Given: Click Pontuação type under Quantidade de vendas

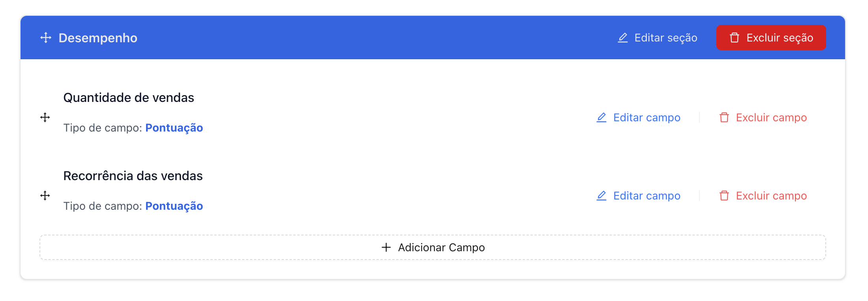Looking at the screenshot, I should tap(174, 128).
